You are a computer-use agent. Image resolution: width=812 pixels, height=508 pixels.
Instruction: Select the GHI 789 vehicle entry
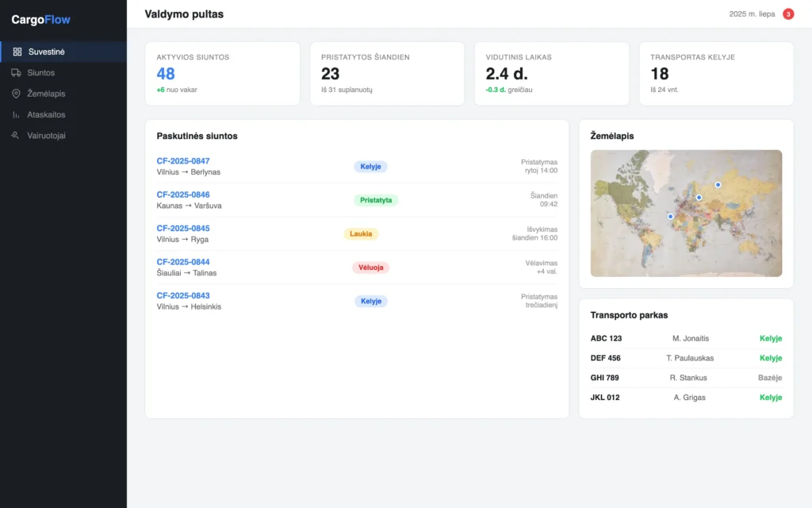pos(686,378)
